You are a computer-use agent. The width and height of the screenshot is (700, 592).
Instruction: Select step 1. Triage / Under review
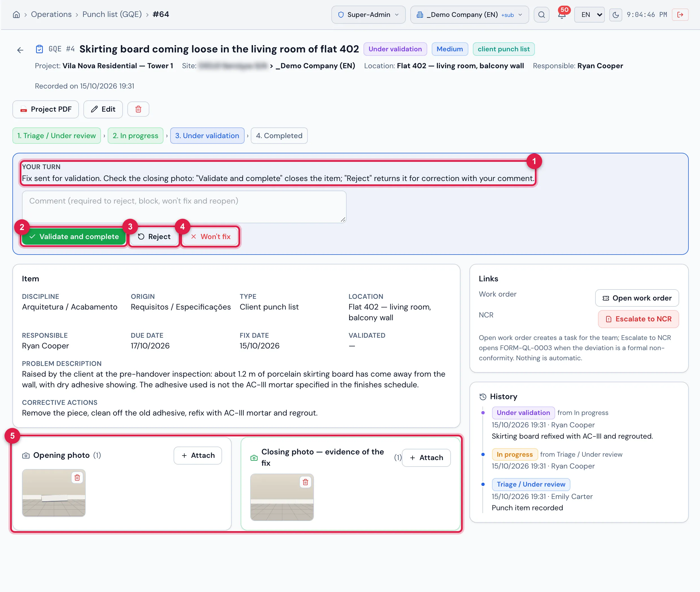pyautogui.click(x=57, y=136)
